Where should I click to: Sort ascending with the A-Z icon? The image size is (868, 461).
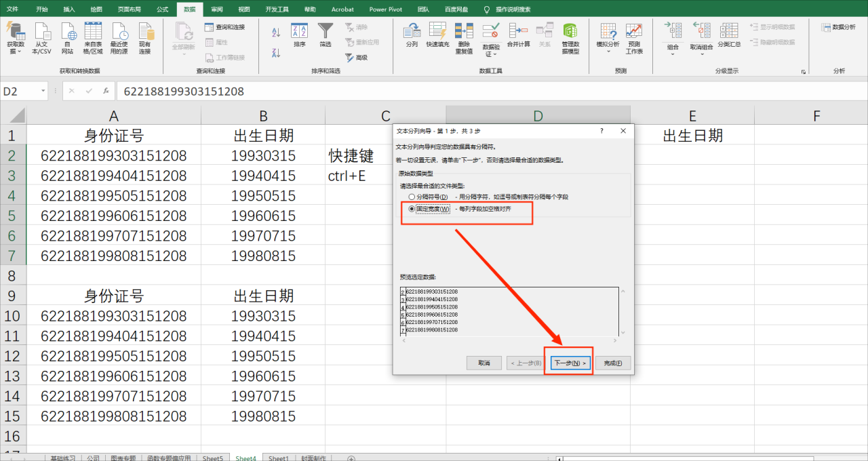point(276,32)
